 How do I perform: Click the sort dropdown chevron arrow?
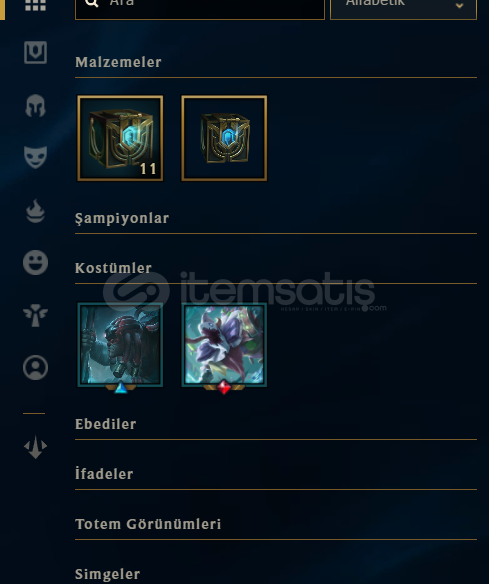(460, 5)
